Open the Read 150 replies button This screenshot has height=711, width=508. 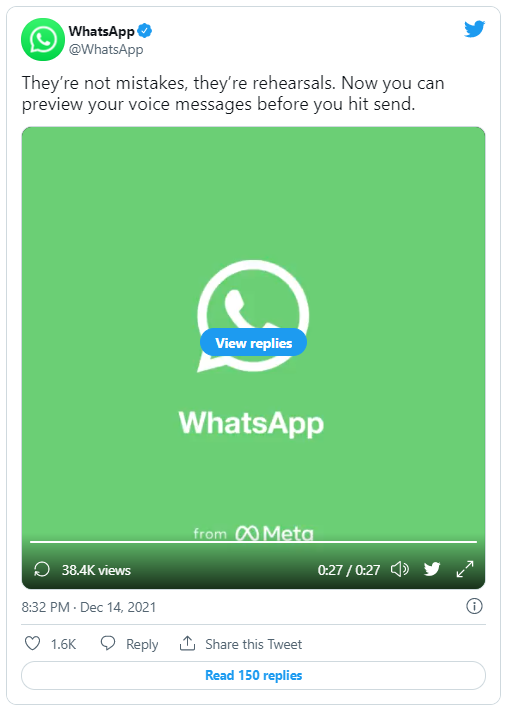point(254,675)
